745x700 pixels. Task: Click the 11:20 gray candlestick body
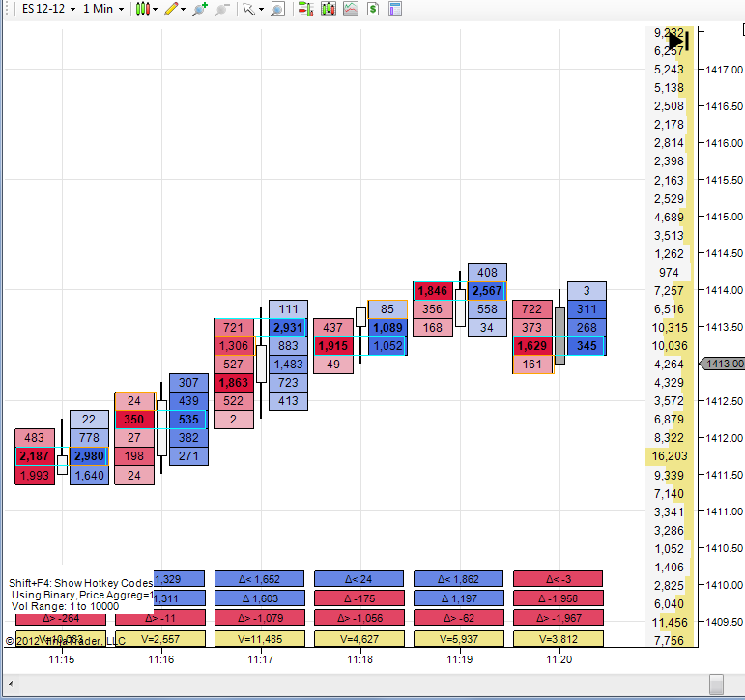click(x=560, y=335)
